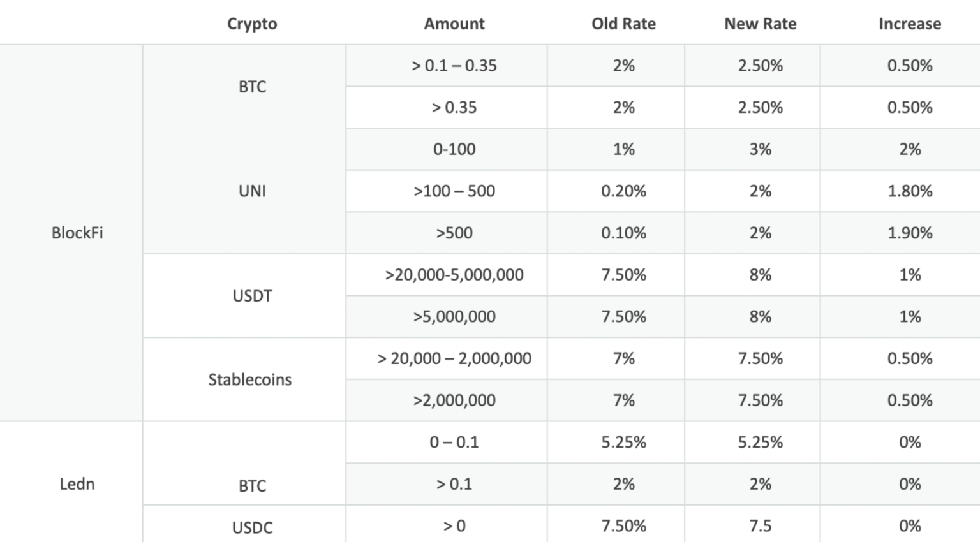
Task: Select the Stablecoins crypto cell
Action: [x=249, y=379]
